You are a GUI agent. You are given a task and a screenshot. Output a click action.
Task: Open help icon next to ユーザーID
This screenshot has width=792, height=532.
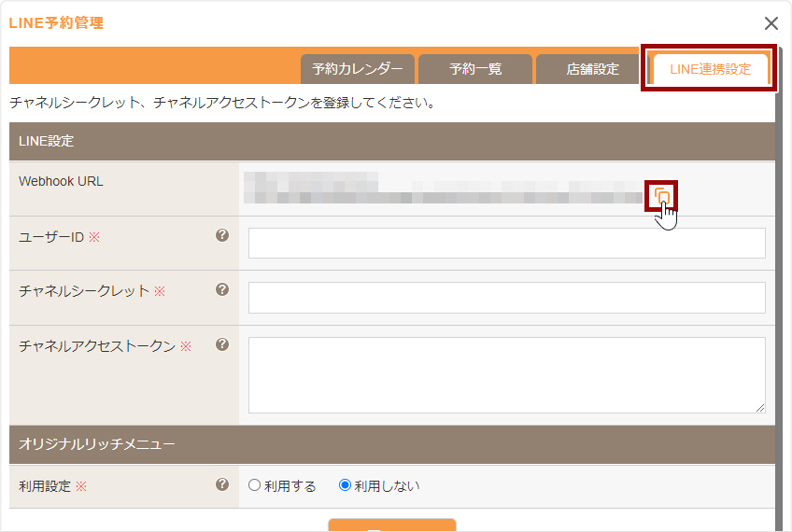[x=222, y=235]
